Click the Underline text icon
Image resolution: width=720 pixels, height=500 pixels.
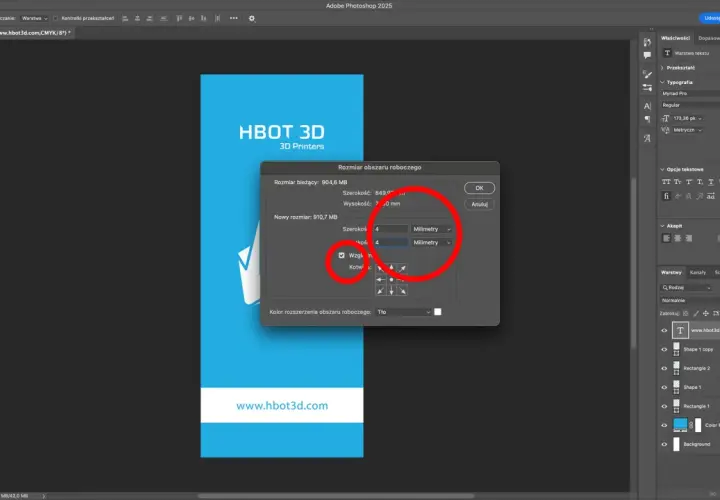[x=711, y=182]
